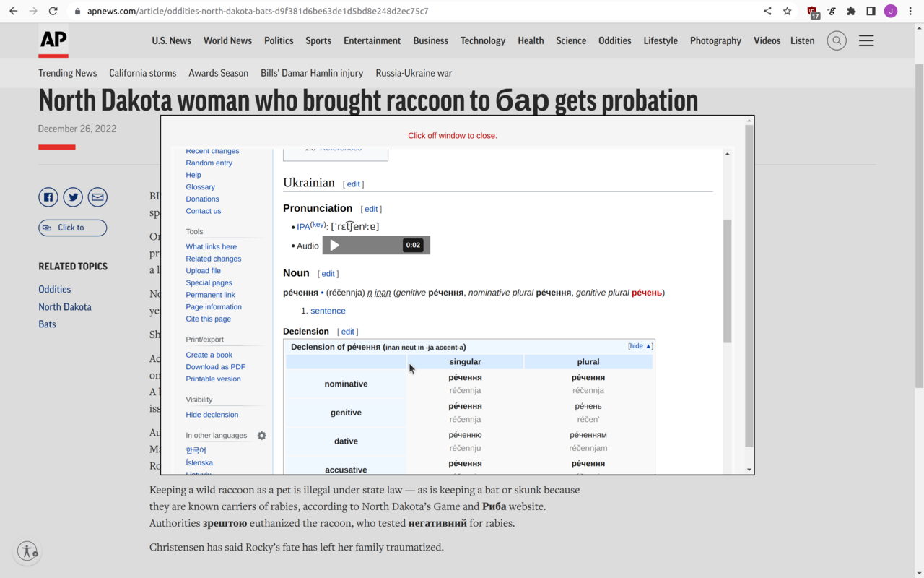Image resolution: width=924 pixels, height=578 pixels.
Task: View site info via the lock icon
Action: click(x=78, y=11)
